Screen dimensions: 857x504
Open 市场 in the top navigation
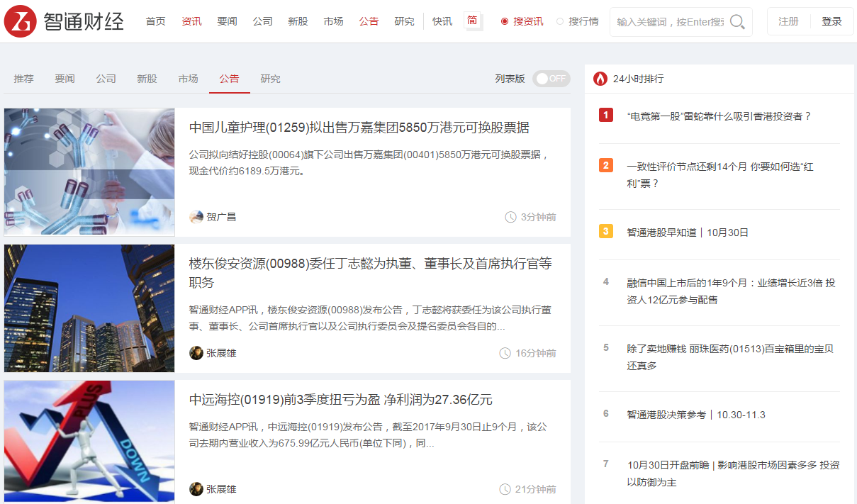click(x=333, y=21)
